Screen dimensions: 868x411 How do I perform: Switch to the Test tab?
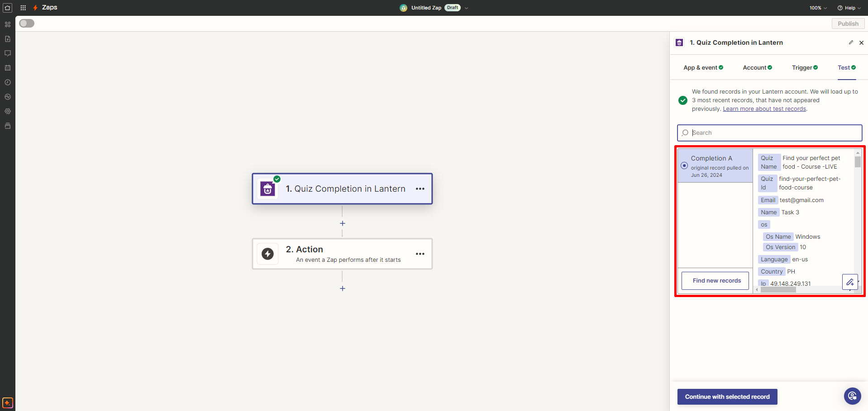(x=847, y=68)
